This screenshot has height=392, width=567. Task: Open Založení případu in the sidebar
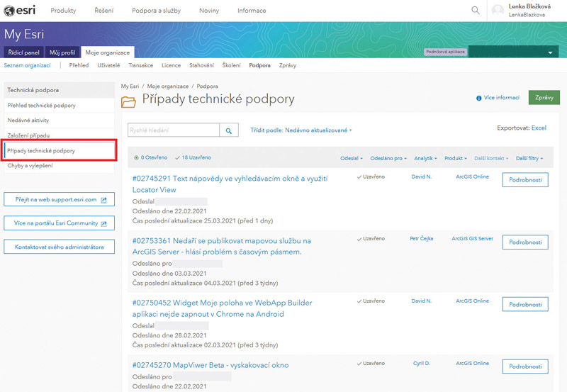pos(60,135)
